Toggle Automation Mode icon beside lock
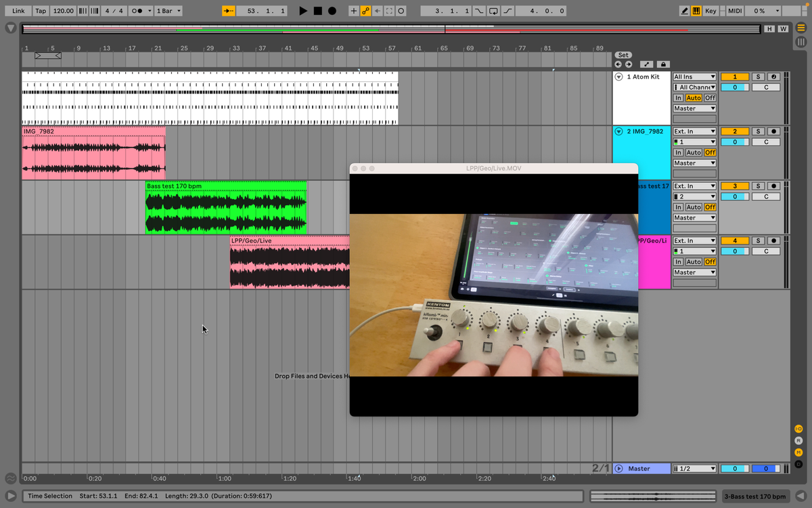The image size is (812, 508). [646, 64]
